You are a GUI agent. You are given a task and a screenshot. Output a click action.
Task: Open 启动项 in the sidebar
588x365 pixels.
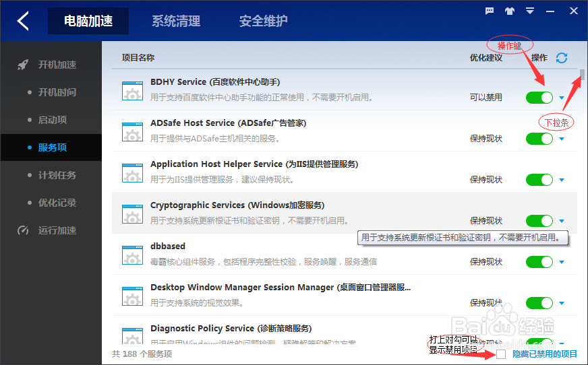tap(51, 120)
